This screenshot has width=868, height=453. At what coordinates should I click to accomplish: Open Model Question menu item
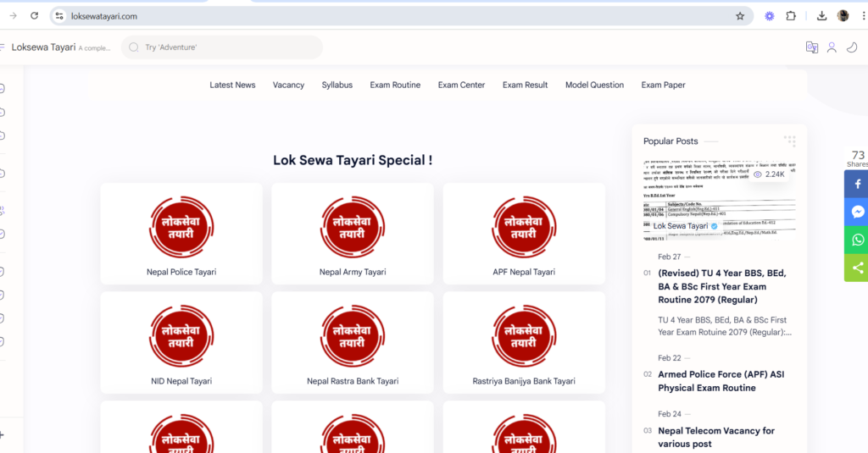point(594,86)
